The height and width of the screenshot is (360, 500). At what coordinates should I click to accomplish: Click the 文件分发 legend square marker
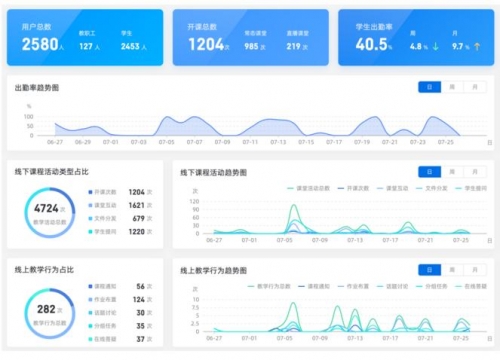coord(90,219)
